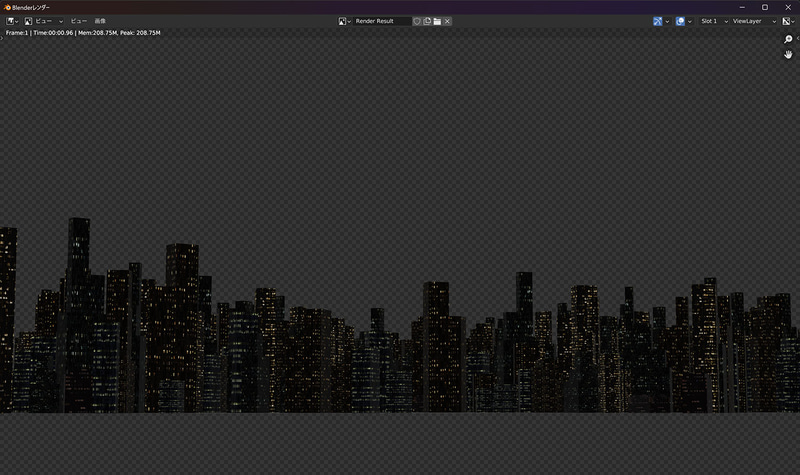Click the pan hand gizmo

point(788,55)
